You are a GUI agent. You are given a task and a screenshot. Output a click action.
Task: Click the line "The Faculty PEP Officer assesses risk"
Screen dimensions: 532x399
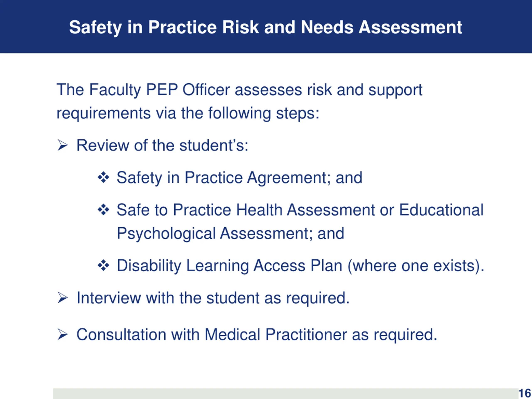pyautogui.click(x=239, y=90)
